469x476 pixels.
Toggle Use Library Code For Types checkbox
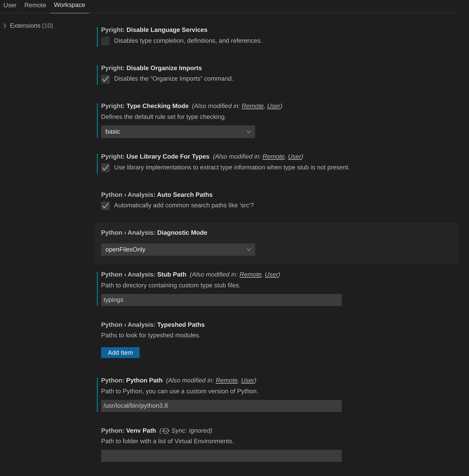tap(106, 168)
